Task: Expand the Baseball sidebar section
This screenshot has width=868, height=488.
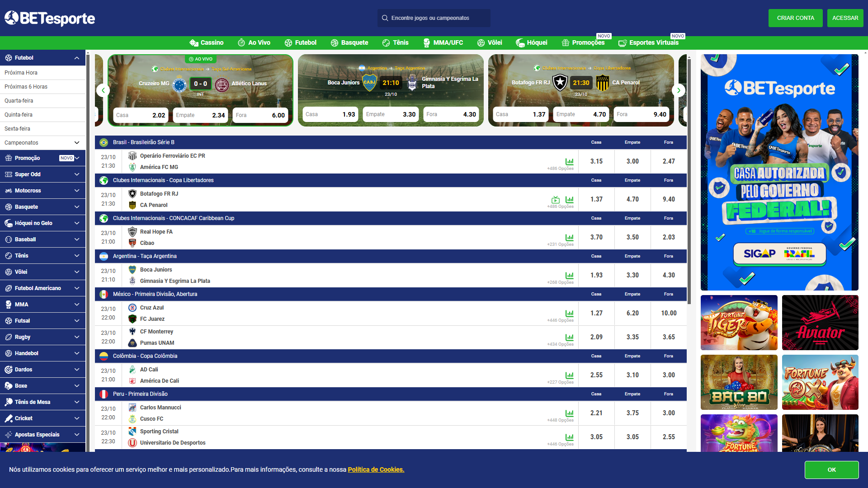Action: [77, 239]
